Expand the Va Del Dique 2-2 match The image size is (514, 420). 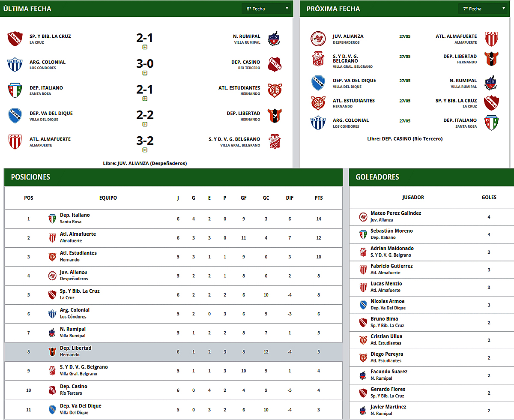tap(145, 124)
